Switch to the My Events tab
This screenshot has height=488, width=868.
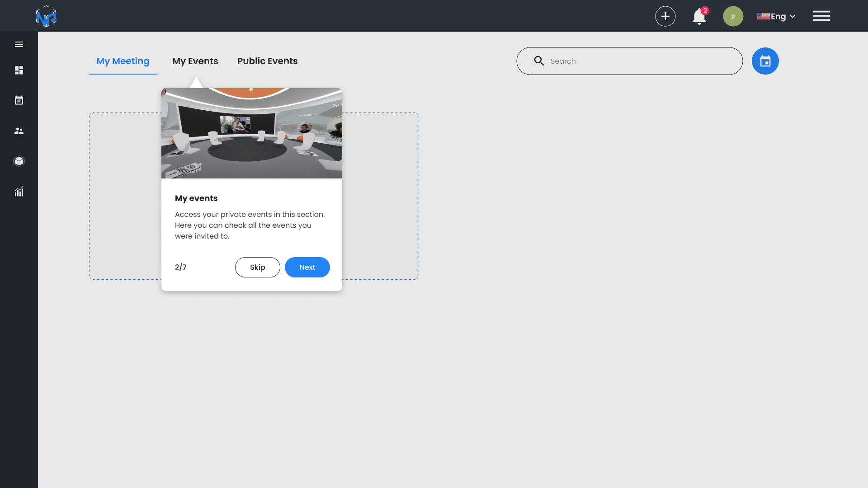(195, 61)
